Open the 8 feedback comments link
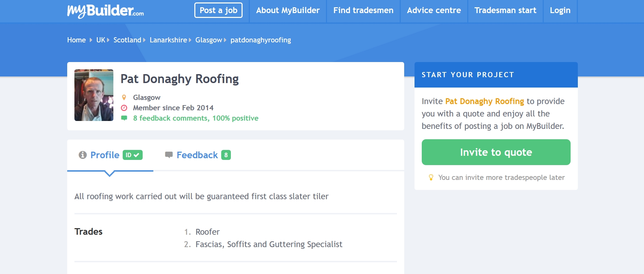This screenshot has height=274, width=644. (196, 118)
